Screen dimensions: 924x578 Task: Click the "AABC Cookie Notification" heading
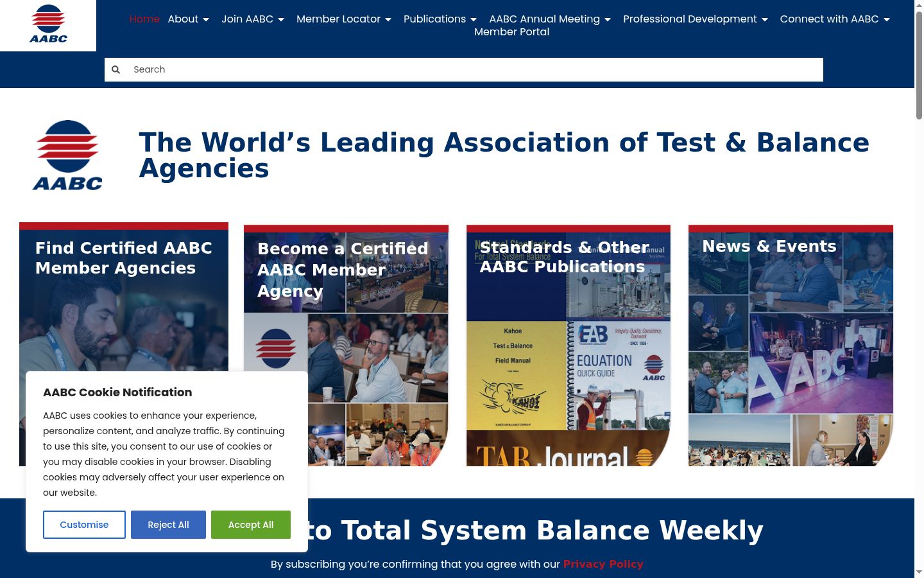117,392
